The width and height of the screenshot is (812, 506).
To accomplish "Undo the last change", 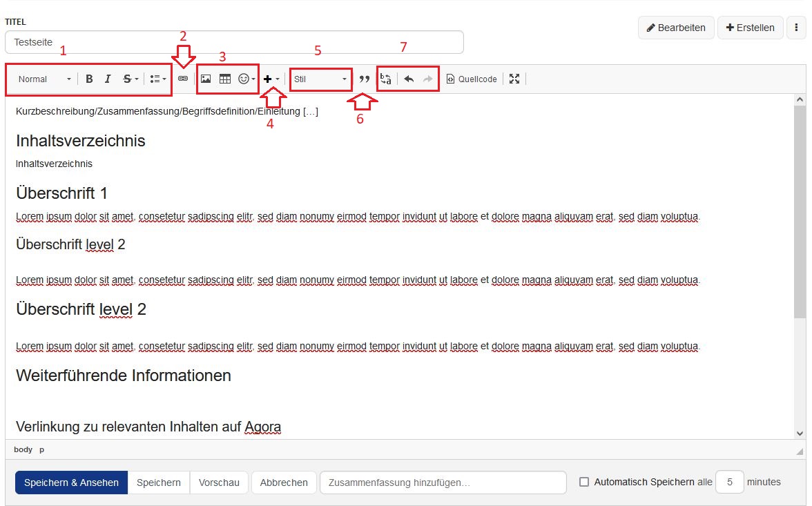I will [409, 79].
